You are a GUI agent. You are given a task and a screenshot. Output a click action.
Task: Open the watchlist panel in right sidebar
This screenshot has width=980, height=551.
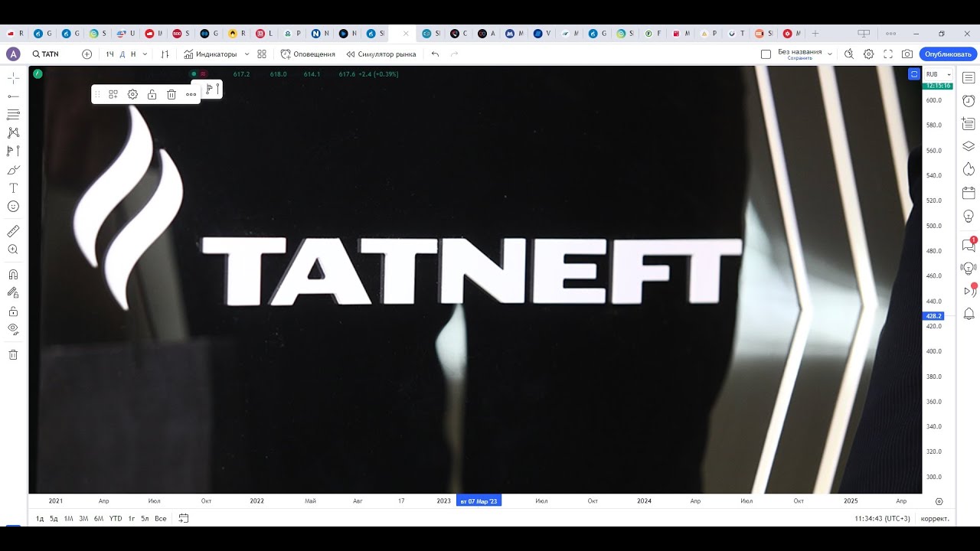[969, 78]
